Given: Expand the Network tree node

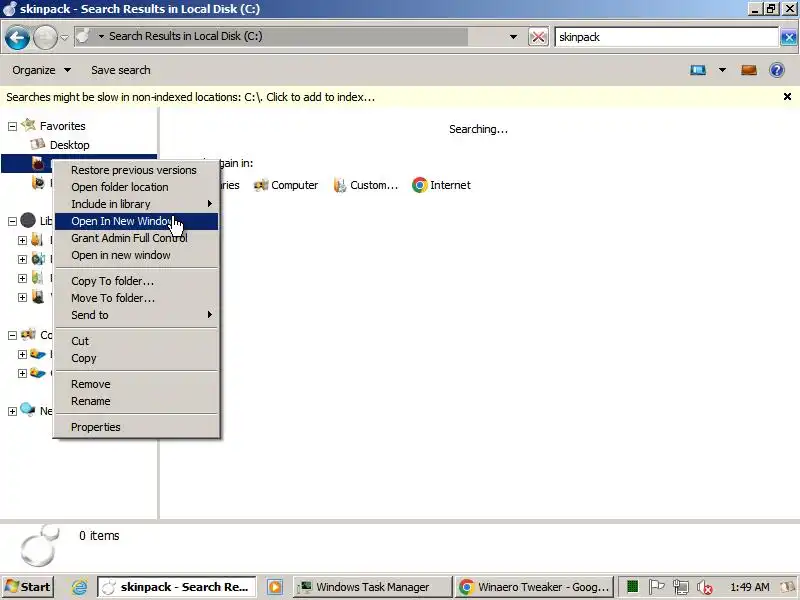Looking at the screenshot, I should coord(12,411).
